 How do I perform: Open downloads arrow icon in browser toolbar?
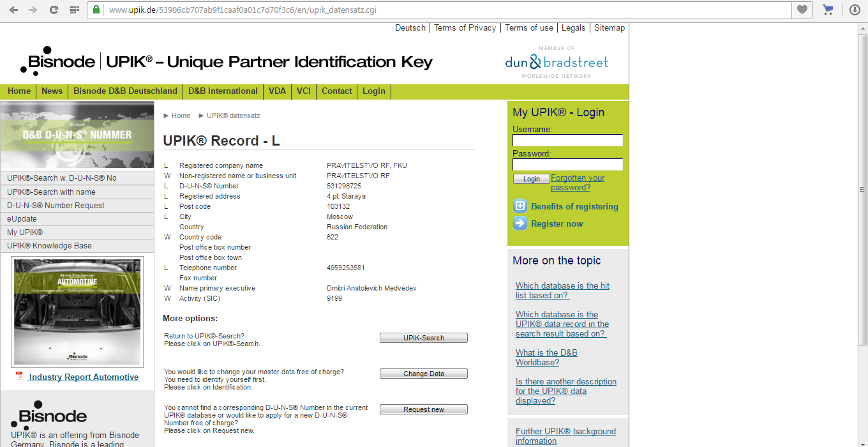855,10
